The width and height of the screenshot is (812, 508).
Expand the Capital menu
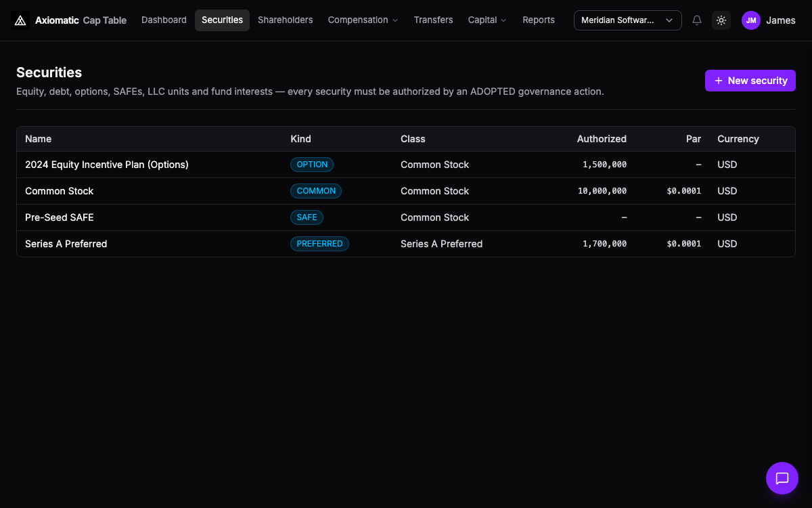487,20
